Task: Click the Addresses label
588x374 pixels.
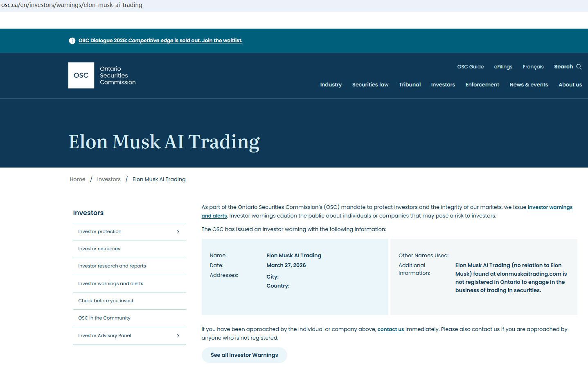Action: click(x=224, y=275)
